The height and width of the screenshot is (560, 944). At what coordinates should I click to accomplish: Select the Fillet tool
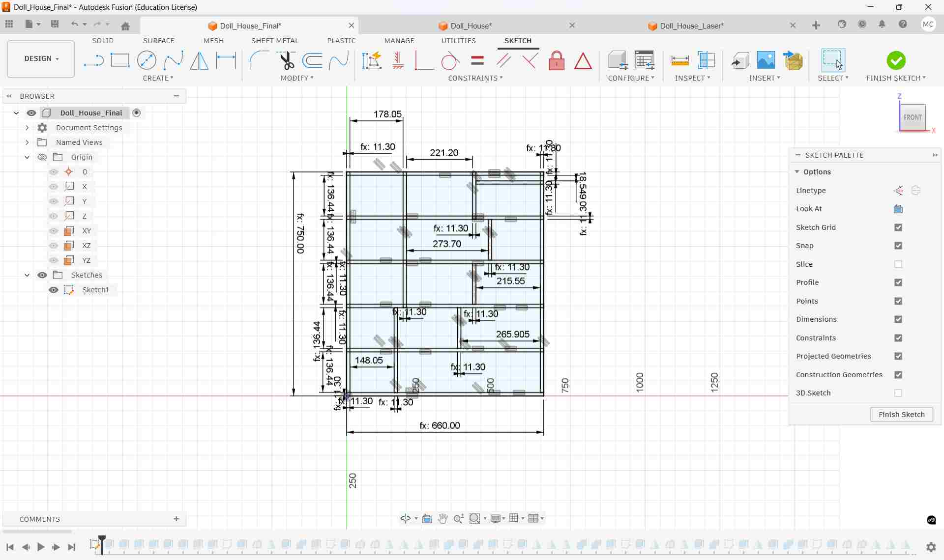260,60
